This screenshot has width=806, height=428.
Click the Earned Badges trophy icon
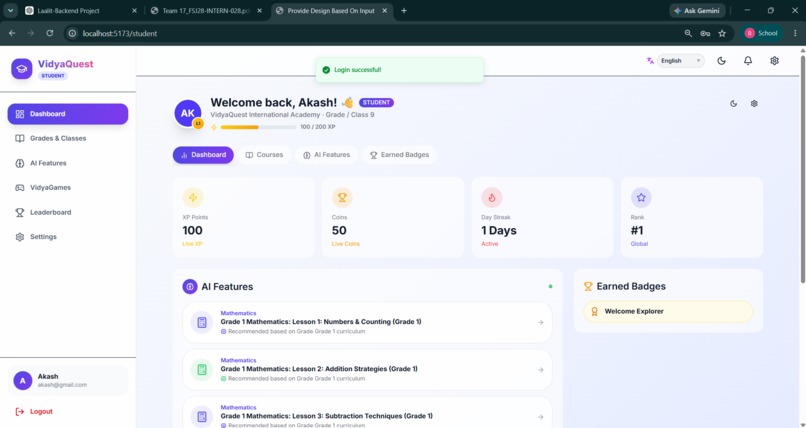click(x=588, y=287)
